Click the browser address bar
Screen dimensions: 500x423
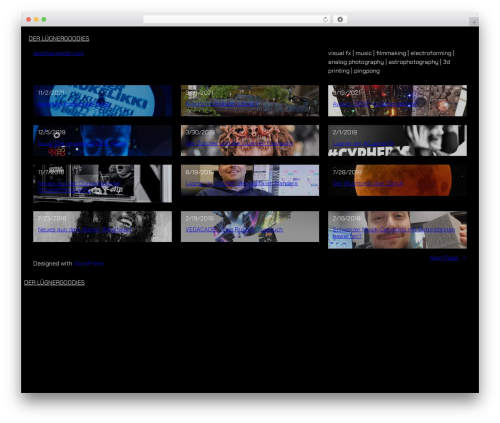tap(236, 19)
